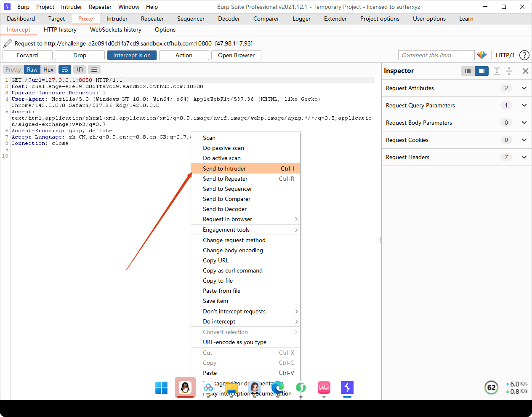Toggle the word wrap icon in editor toolbar

[x=65, y=69]
